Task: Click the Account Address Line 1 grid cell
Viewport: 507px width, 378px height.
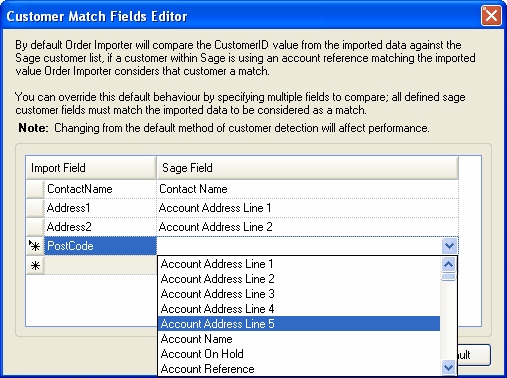Action: [x=307, y=208]
